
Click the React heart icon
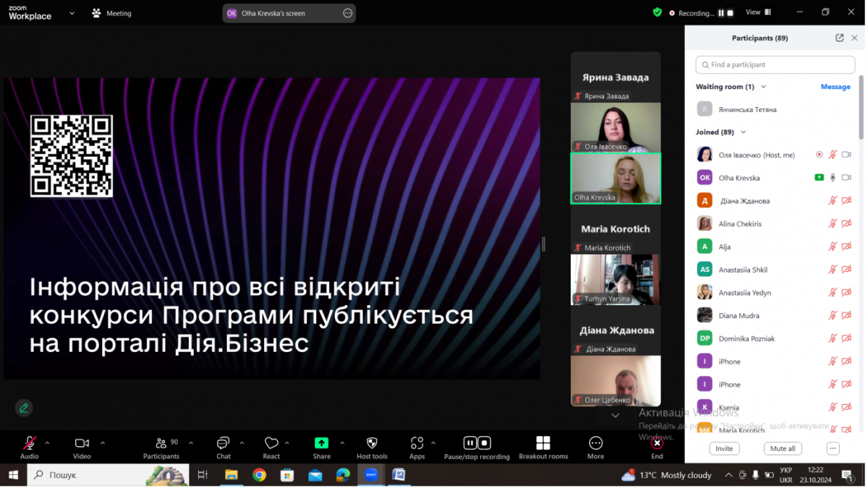[271, 442]
